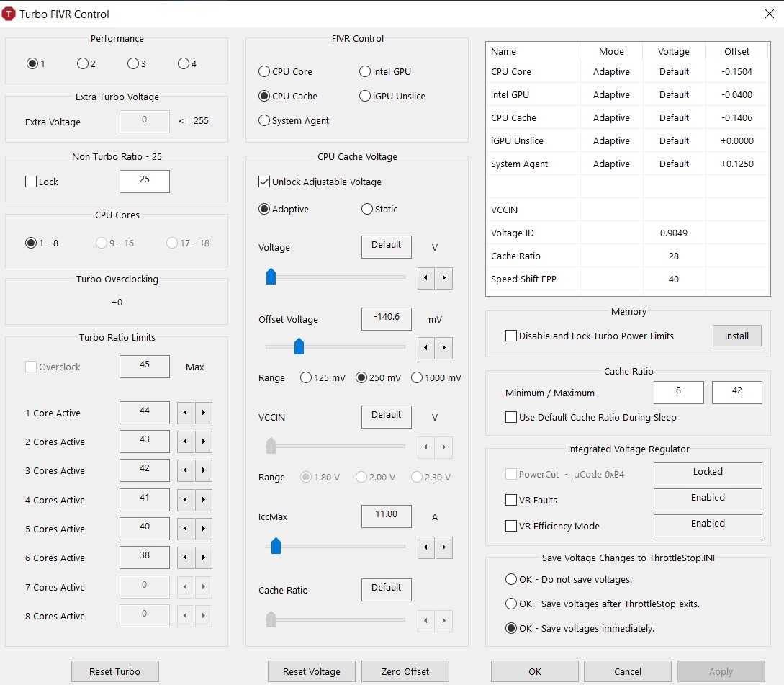Click the Offset Voltage value field

coord(387,319)
